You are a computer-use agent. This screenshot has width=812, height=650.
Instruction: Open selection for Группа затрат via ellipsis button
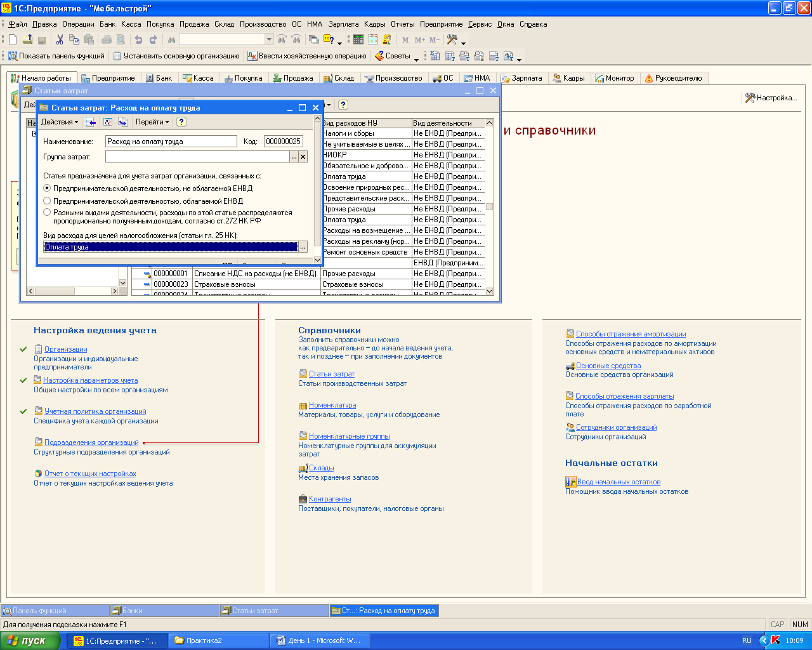294,157
